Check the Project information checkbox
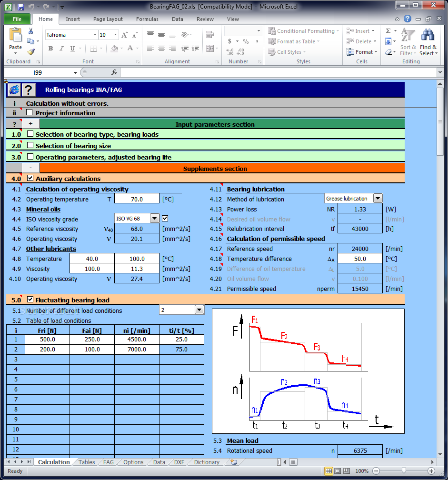The width and height of the screenshot is (448, 480). click(30, 112)
